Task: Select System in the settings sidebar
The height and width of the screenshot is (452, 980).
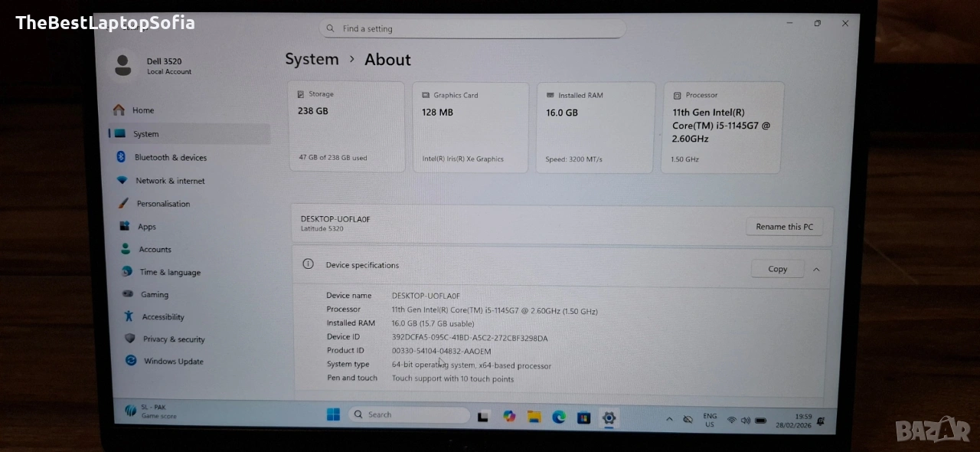Action: pyautogui.click(x=189, y=134)
